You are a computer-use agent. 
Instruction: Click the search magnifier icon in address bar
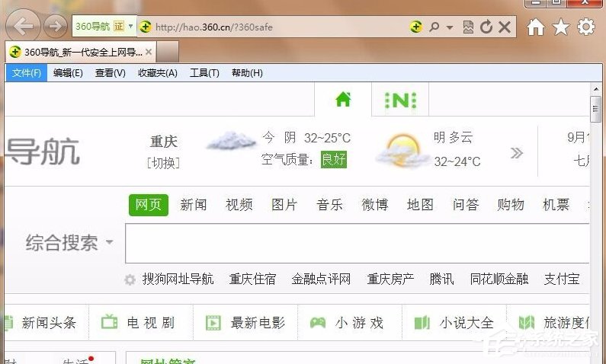(x=434, y=27)
